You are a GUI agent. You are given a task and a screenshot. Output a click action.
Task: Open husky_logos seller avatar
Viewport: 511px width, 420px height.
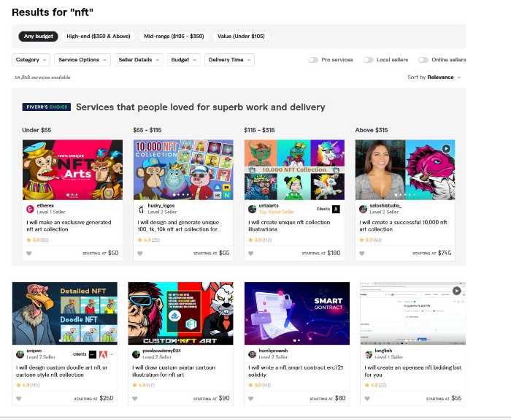coord(141,209)
